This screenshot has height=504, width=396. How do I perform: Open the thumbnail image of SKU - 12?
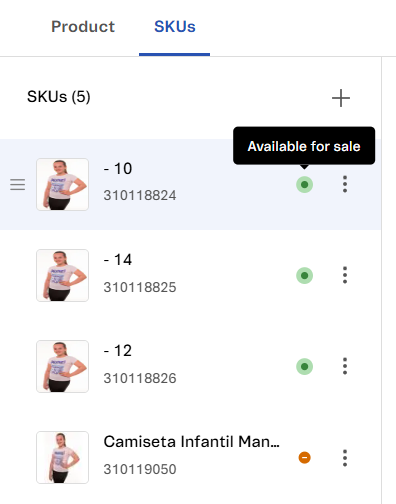click(62, 366)
